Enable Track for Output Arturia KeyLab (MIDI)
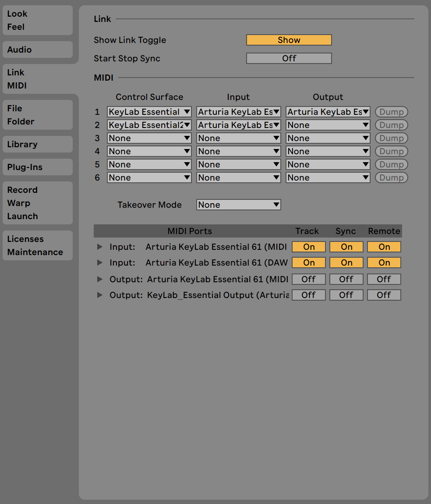Viewport: 431px width, 504px height. [x=309, y=279]
